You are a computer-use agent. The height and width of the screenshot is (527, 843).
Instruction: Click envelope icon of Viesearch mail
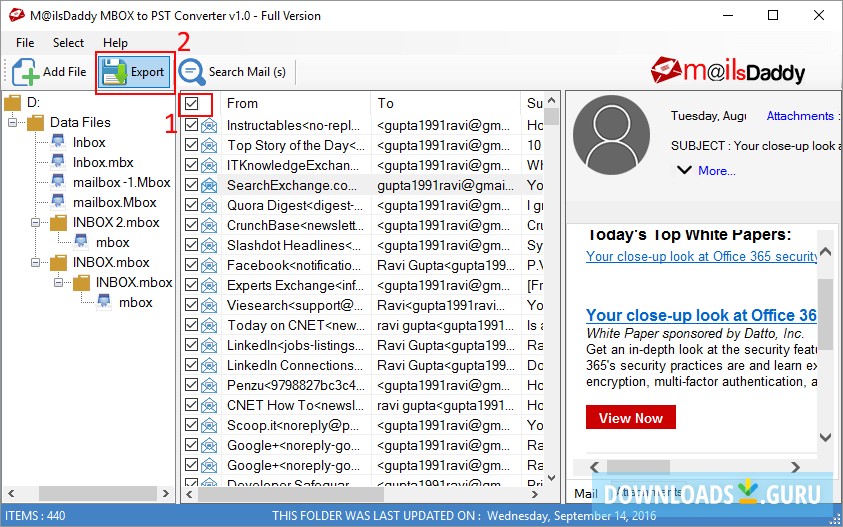(209, 305)
